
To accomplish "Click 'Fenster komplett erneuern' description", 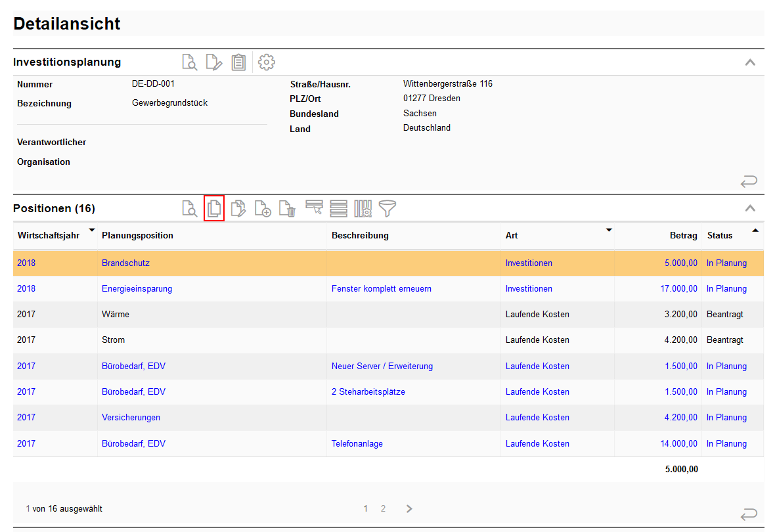I will click(x=381, y=289).
